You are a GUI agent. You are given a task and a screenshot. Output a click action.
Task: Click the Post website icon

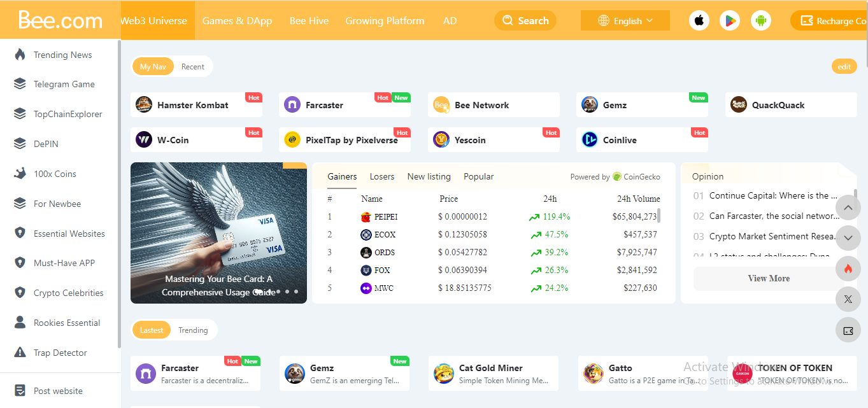coord(20,391)
